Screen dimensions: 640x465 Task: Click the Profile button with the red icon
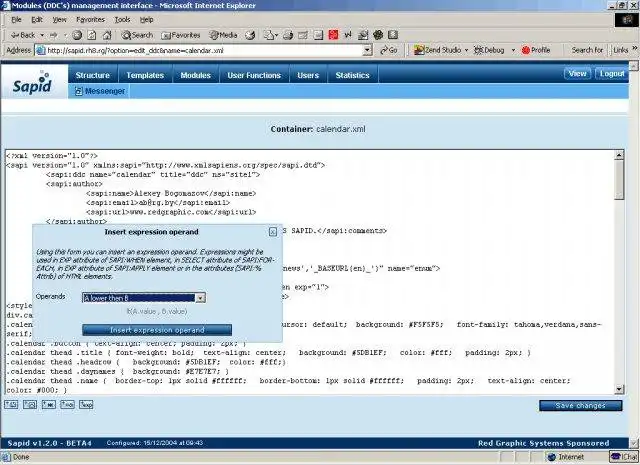point(536,50)
